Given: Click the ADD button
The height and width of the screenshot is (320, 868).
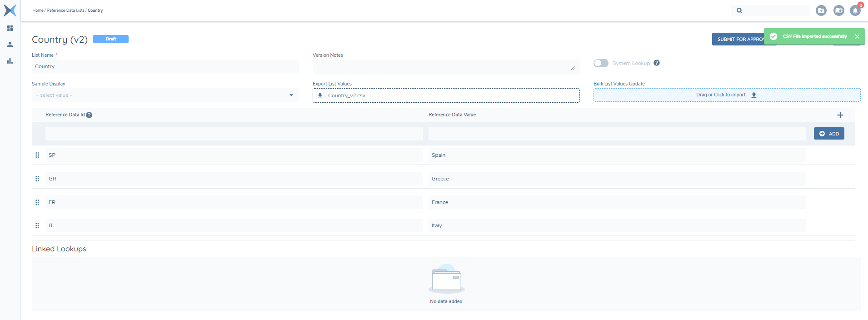Looking at the screenshot, I should tap(829, 134).
